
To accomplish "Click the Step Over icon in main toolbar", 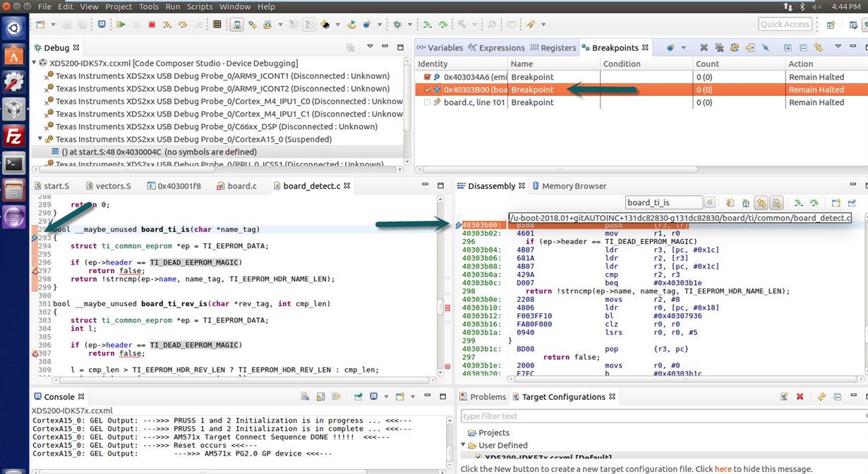I will [183, 25].
